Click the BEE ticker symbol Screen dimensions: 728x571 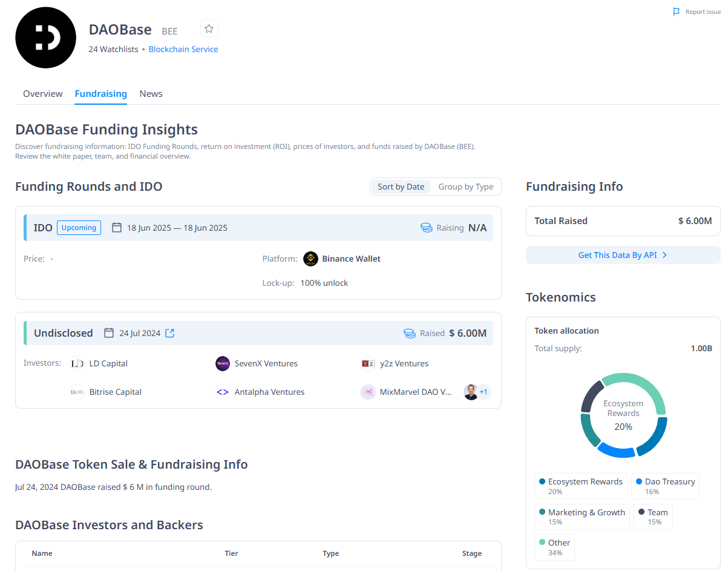169,31
